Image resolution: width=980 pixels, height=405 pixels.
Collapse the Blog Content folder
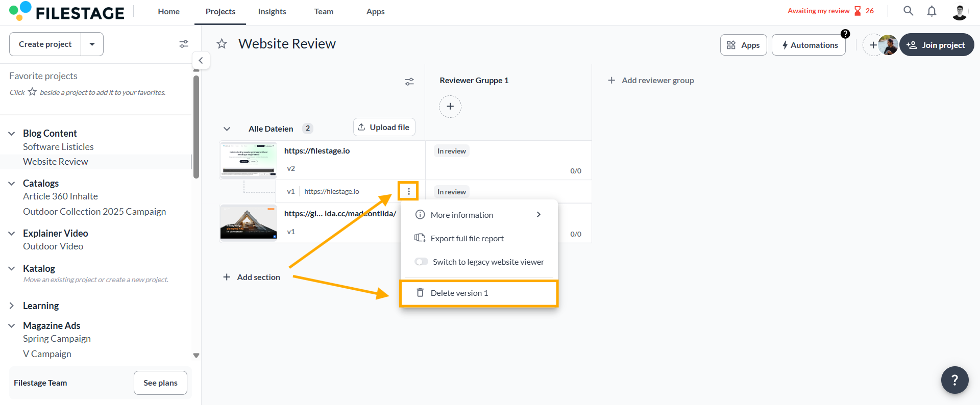[x=12, y=133]
